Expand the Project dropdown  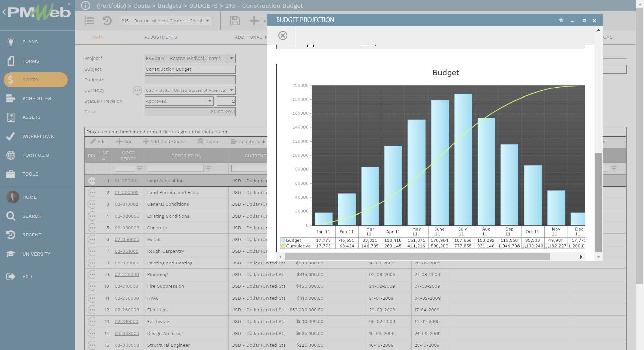click(x=231, y=58)
